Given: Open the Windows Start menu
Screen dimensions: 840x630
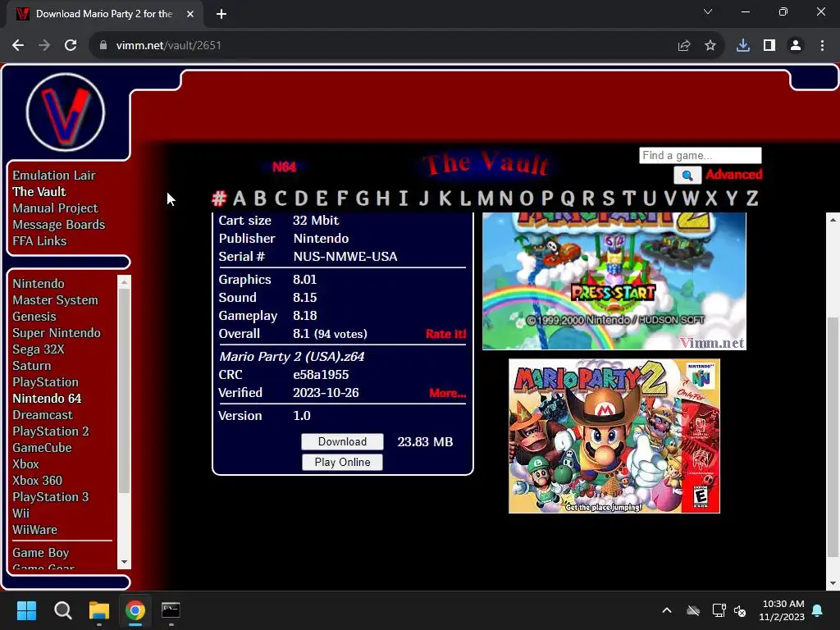Looking at the screenshot, I should click(x=26, y=610).
